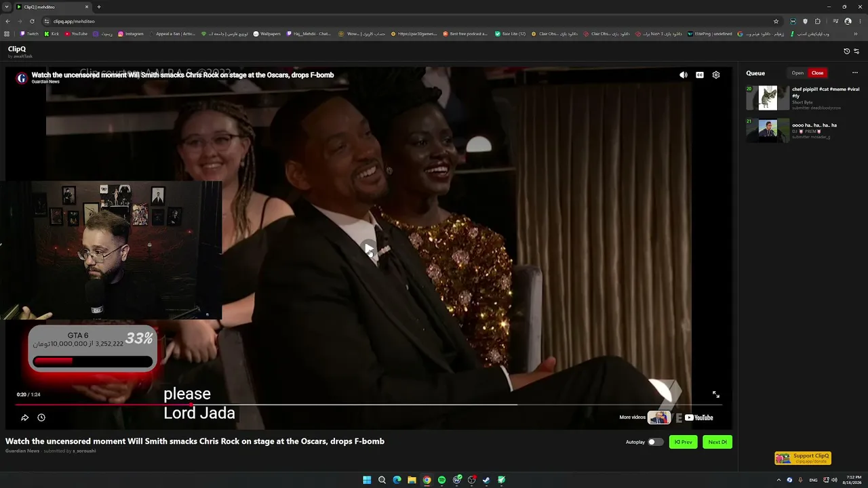This screenshot has height=488, width=868.
Task: Open the Twitch bookmark
Action: (29, 34)
